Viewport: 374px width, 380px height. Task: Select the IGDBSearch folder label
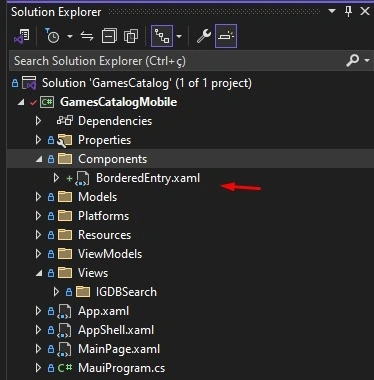coord(126,292)
